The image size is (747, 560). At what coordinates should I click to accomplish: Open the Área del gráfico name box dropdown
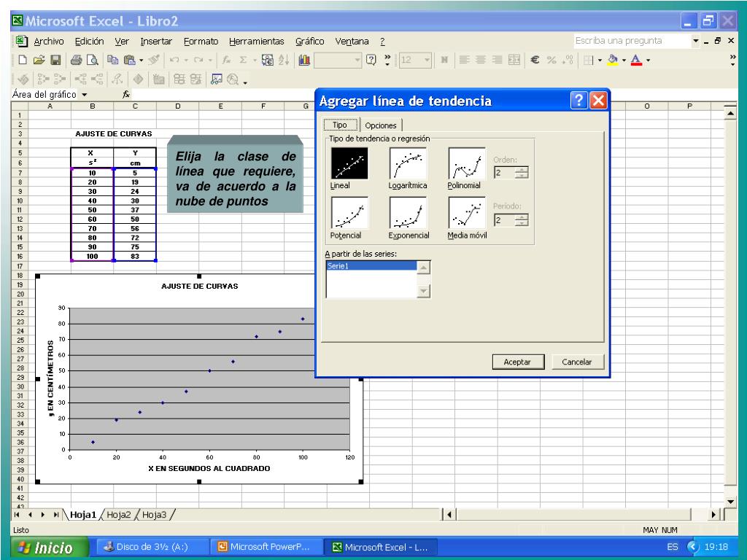(85, 95)
